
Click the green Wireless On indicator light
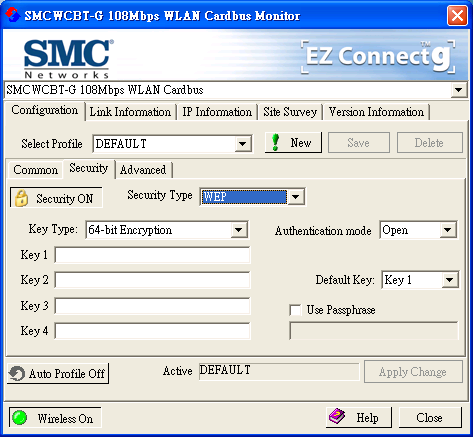point(20,418)
